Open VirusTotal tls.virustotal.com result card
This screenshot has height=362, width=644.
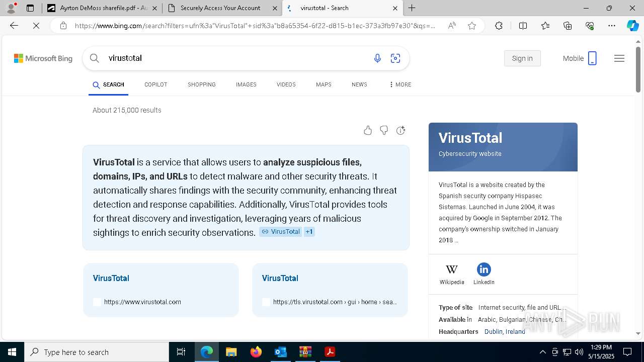(x=330, y=290)
